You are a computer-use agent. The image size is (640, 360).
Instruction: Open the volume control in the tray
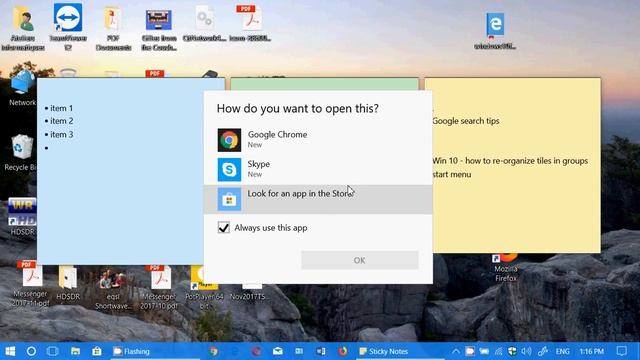tap(527, 351)
